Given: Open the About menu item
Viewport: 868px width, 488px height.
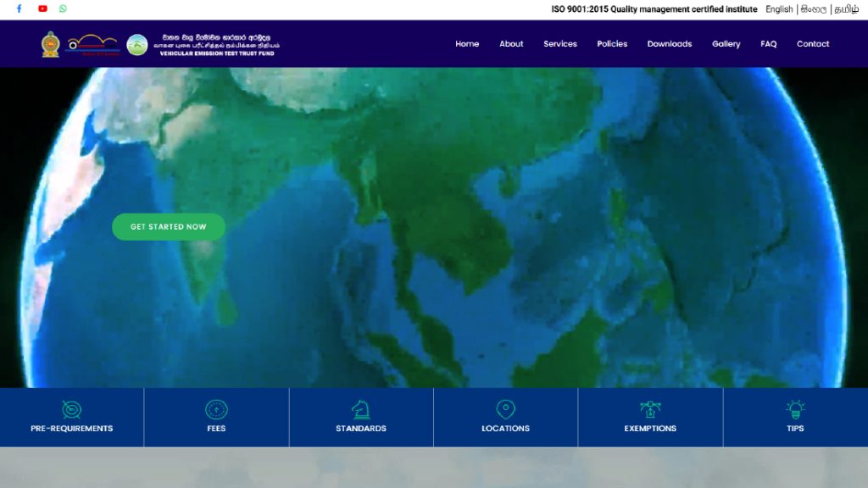Looking at the screenshot, I should pos(511,44).
